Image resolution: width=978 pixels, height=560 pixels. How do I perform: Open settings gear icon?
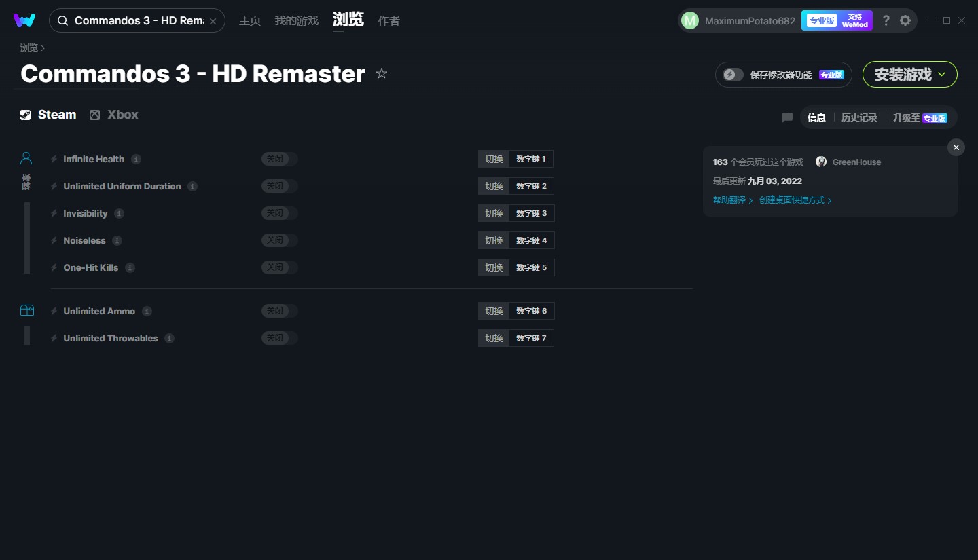(905, 20)
